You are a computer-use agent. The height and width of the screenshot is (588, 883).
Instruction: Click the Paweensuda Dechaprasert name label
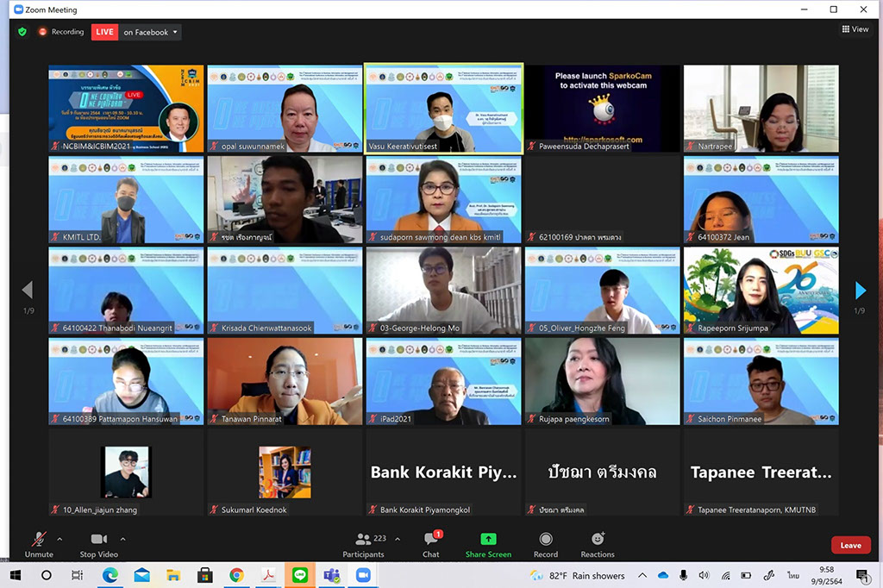[x=584, y=147]
